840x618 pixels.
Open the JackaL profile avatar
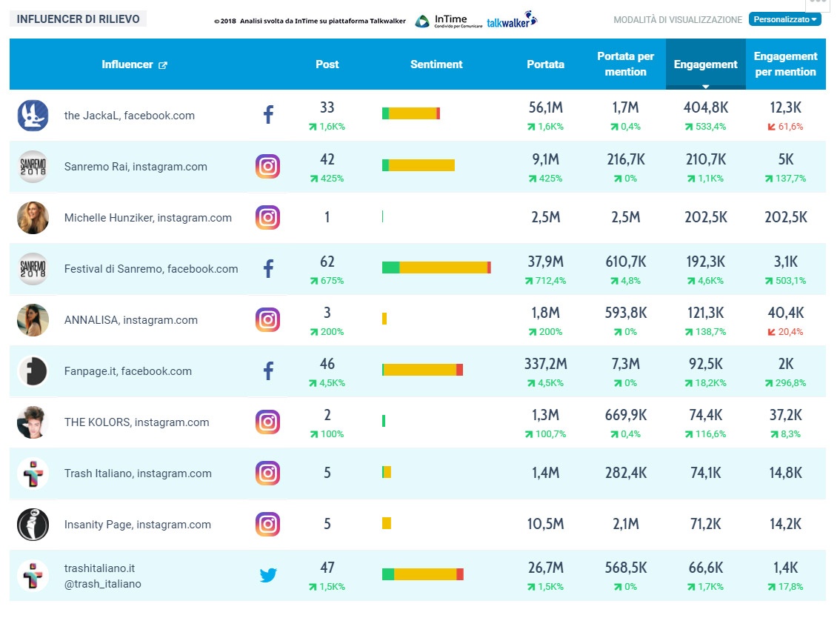(33, 116)
